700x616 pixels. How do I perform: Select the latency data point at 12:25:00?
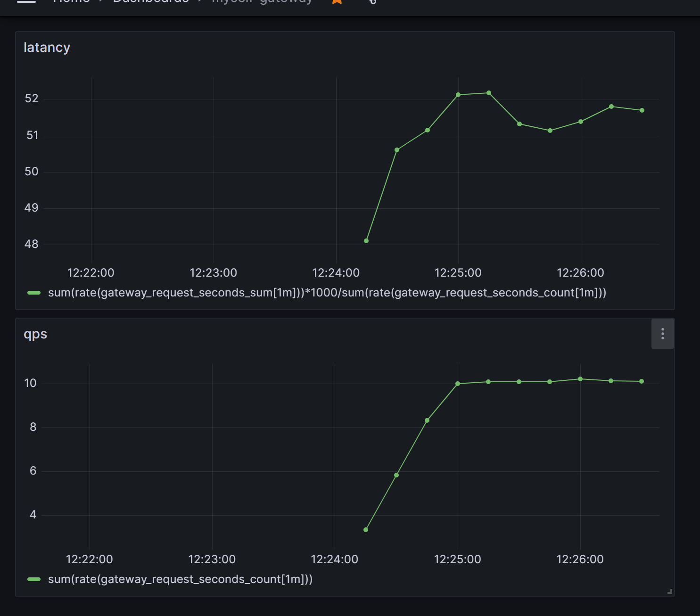(x=458, y=95)
